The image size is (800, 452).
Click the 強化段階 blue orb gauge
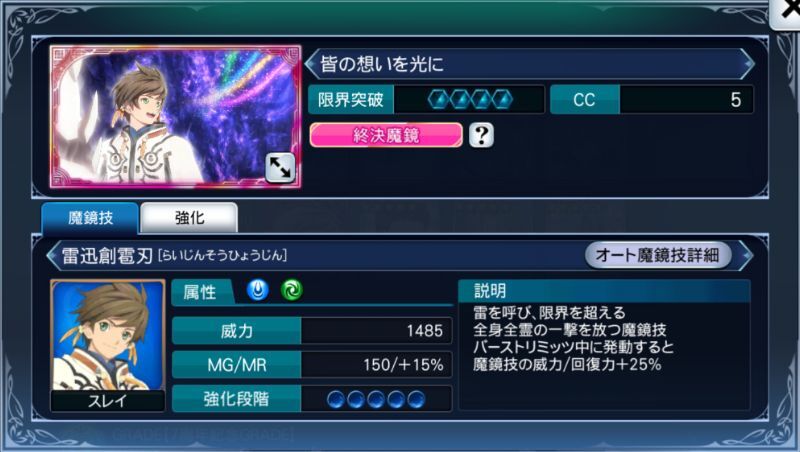(376, 399)
